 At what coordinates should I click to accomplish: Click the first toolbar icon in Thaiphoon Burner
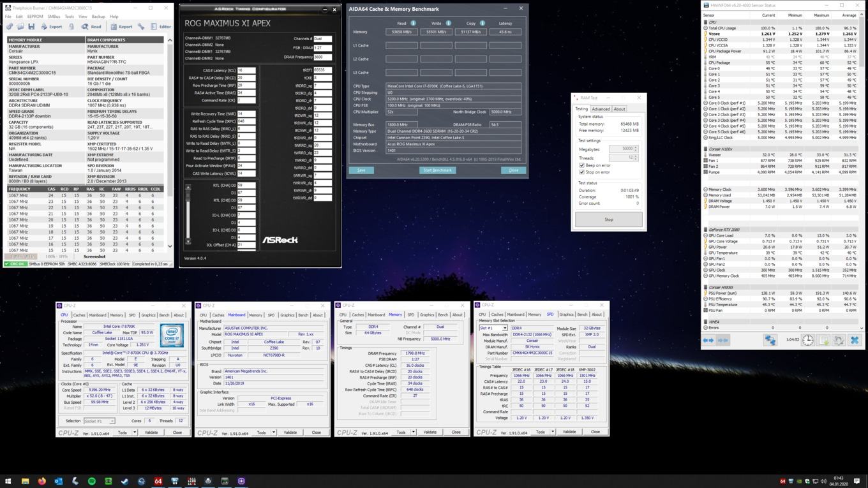tap(10, 27)
